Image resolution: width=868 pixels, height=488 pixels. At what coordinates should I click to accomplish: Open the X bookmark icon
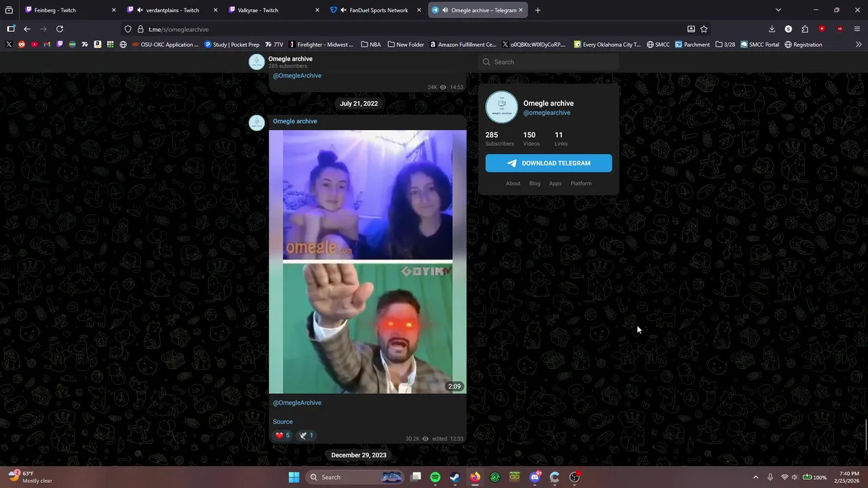[x=9, y=45]
